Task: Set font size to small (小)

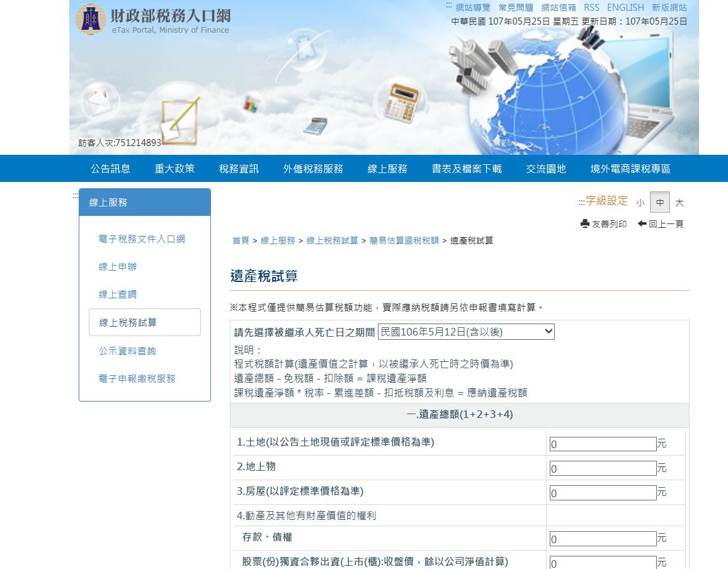Action: pos(640,203)
